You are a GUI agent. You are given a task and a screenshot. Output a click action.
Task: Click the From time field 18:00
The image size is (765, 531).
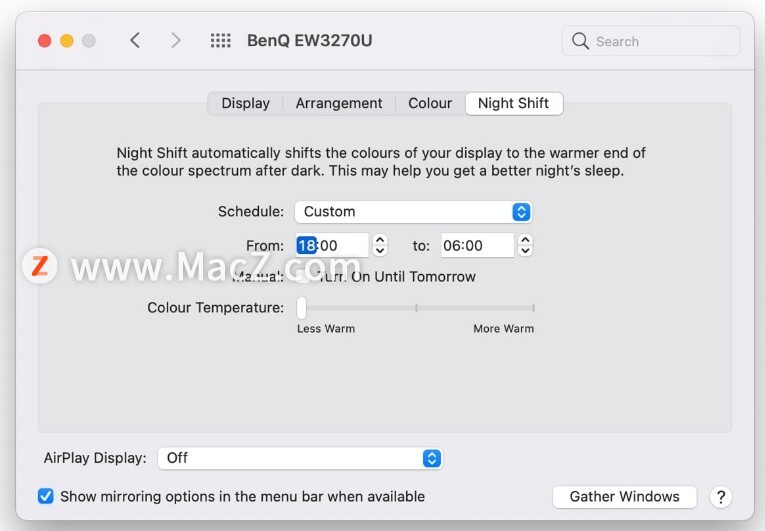coord(332,245)
